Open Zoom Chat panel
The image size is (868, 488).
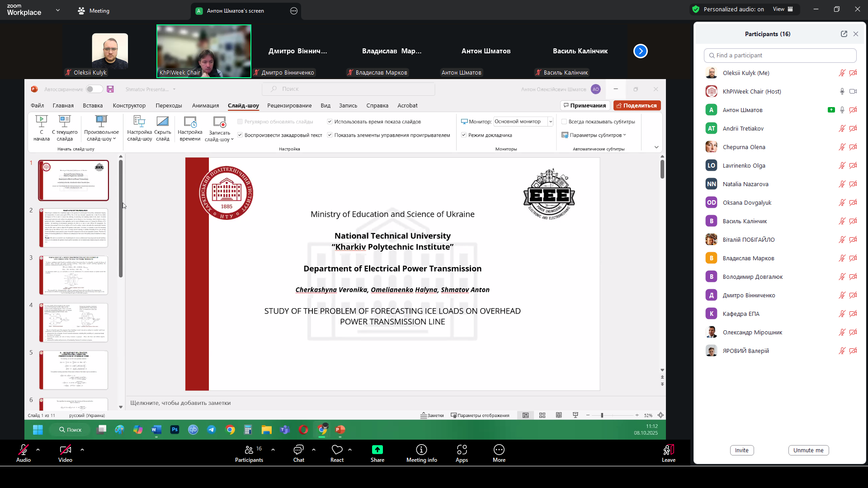pyautogui.click(x=298, y=453)
